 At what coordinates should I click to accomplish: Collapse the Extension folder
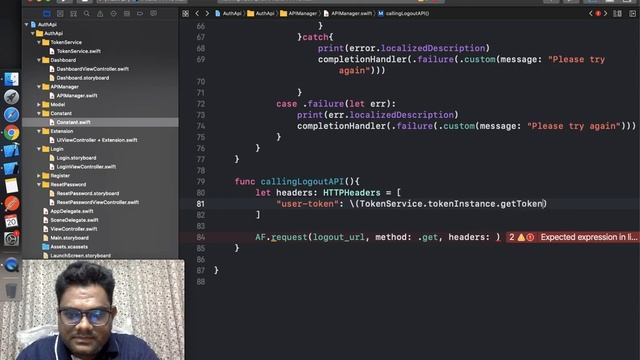point(39,131)
